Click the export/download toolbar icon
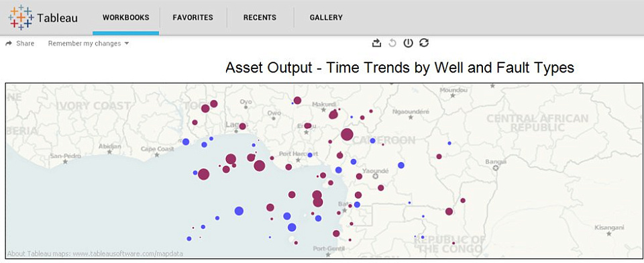The image size is (644, 263). pos(376,43)
